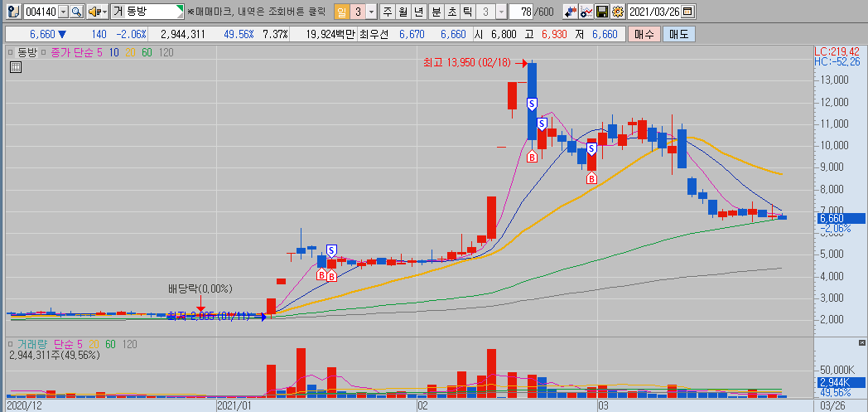The height and width of the screenshot is (412, 868).
Task: Open the period value dropdown after 일 3
Action: 371,11
